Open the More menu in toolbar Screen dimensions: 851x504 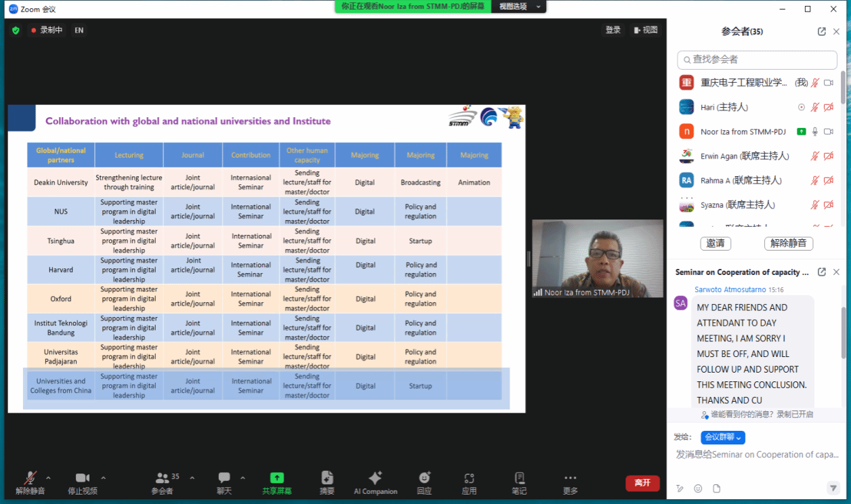(x=570, y=478)
